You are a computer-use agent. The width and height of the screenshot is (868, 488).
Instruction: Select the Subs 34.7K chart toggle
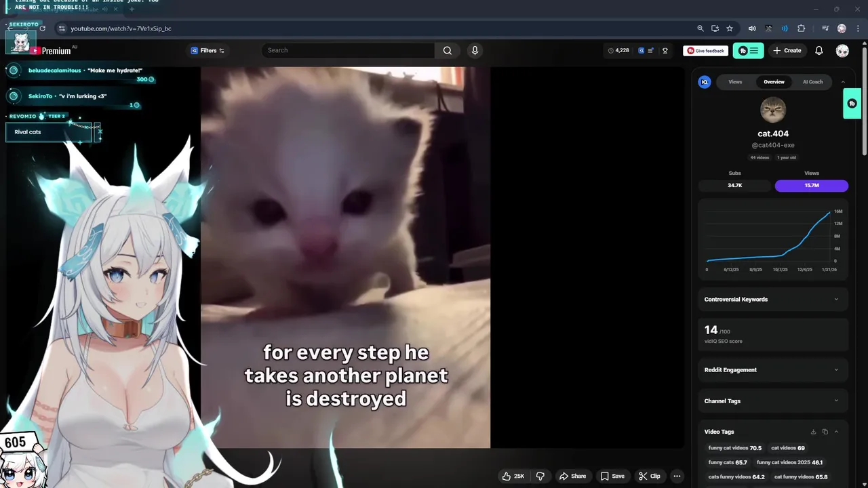735,185
